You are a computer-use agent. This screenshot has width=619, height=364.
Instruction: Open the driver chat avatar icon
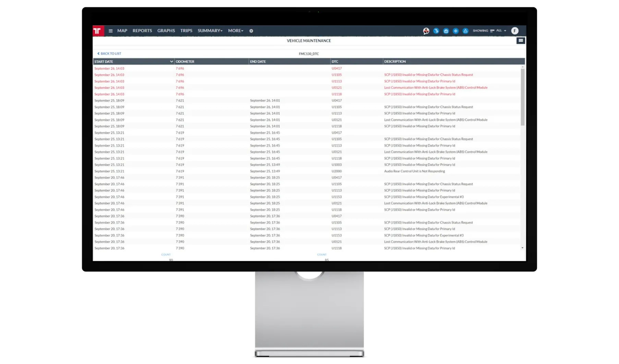(426, 31)
